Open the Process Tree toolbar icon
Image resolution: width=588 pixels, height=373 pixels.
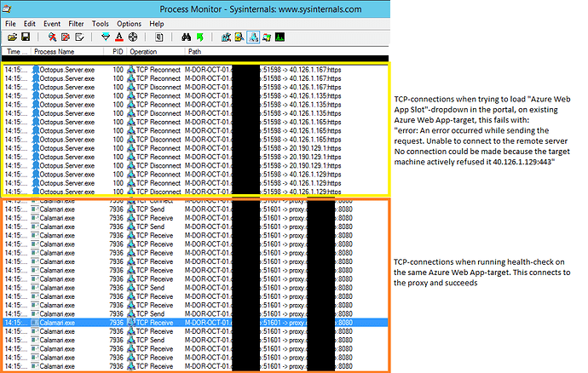[159, 37]
